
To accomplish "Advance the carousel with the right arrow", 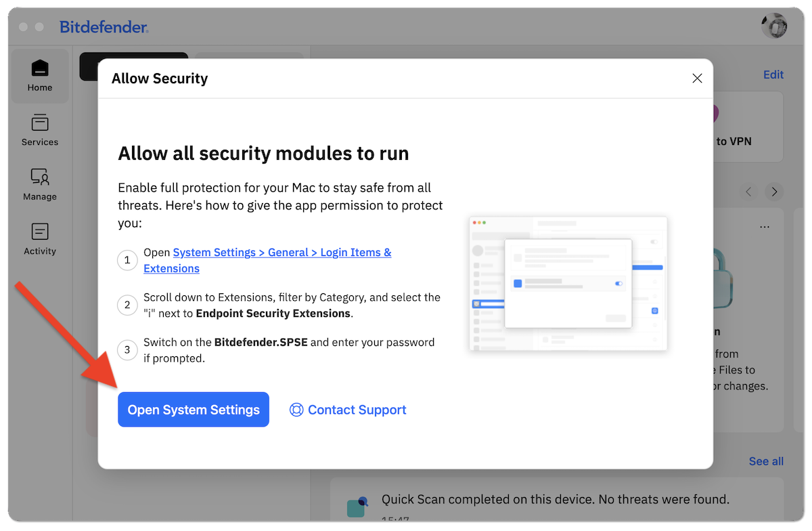I will point(773,192).
